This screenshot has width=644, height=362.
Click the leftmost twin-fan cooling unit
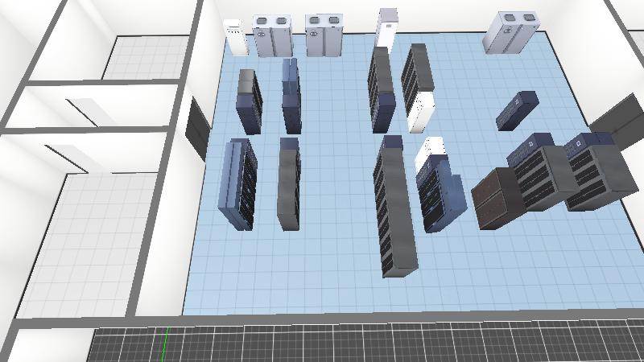pyautogui.click(x=271, y=36)
